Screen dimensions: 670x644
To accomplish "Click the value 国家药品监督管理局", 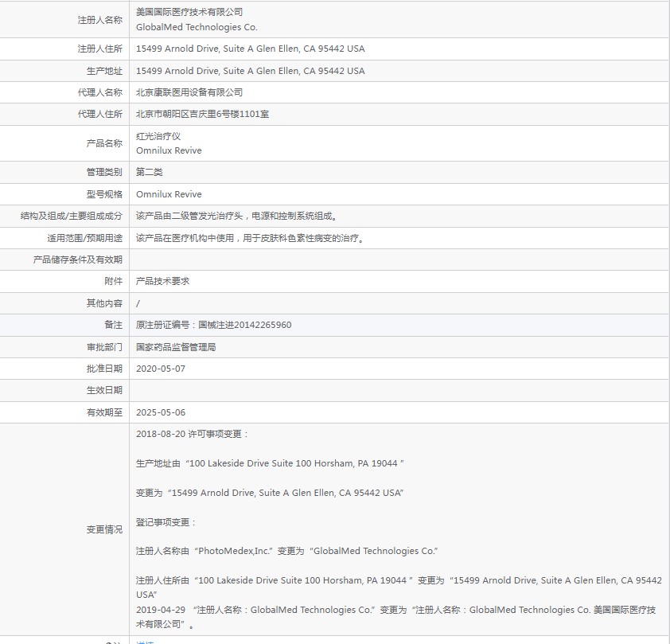I will coord(176,347).
